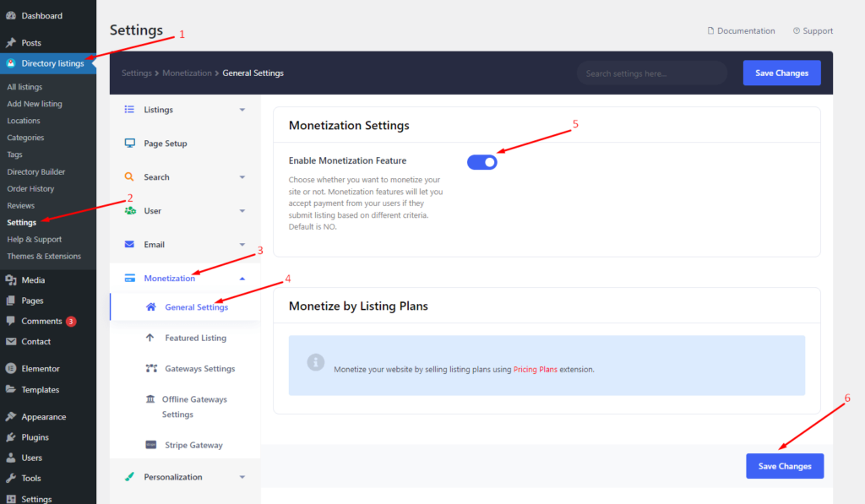Click the Comments bubble icon
The width and height of the screenshot is (865, 504).
(x=10, y=320)
